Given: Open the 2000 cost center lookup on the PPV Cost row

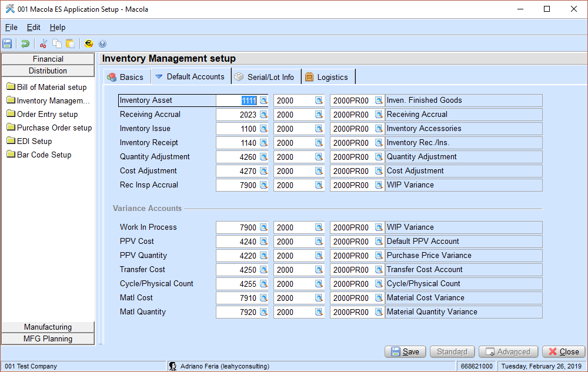Looking at the screenshot, I should 319,242.
